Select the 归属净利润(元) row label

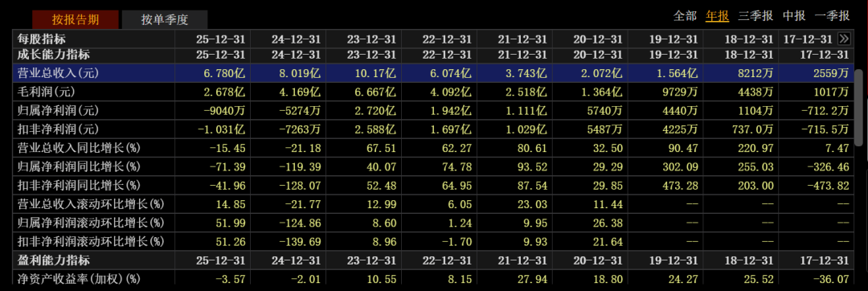point(58,111)
